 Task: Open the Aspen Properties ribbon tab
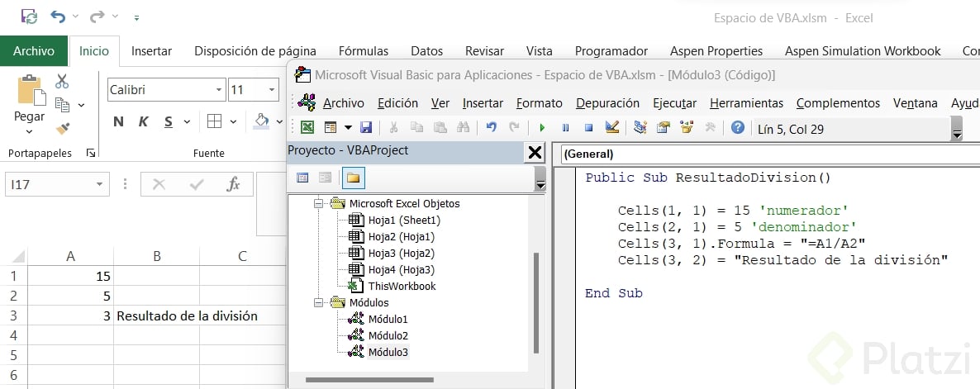(716, 51)
